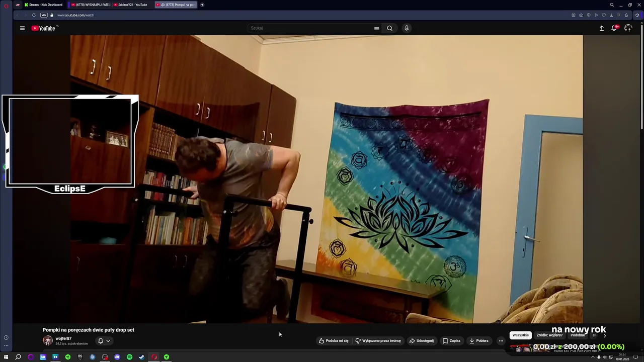Select the Wszystkie filter chip
The width and height of the screenshot is (644, 362).
point(521,335)
